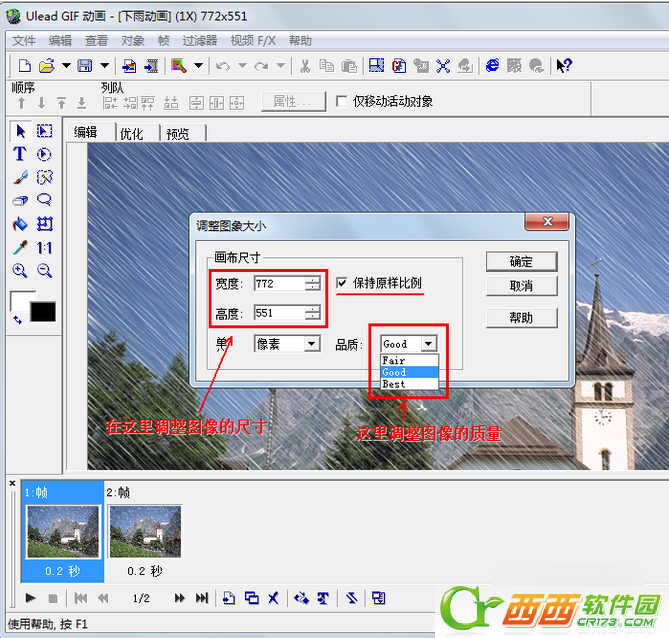Select the Zoom in magnifier
Image resolution: width=669 pixels, height=638 pixels.
point(20,270)
